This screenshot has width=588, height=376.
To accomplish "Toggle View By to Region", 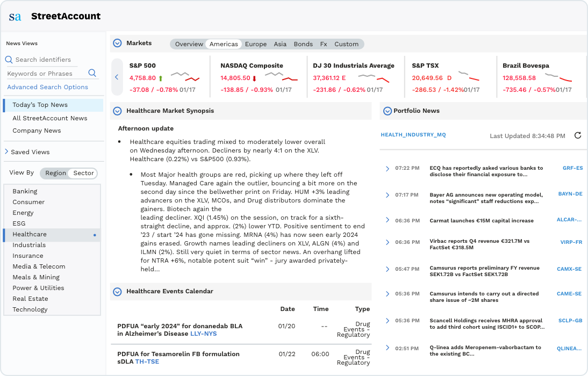I will pos(55,173).
